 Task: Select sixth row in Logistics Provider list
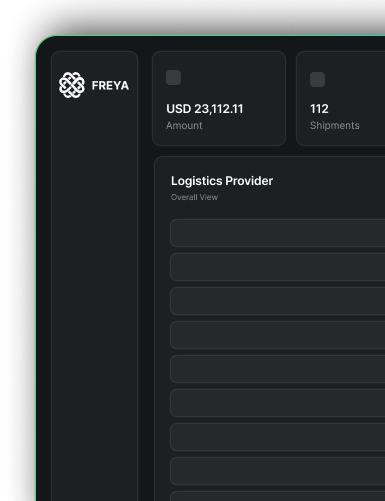277,403
